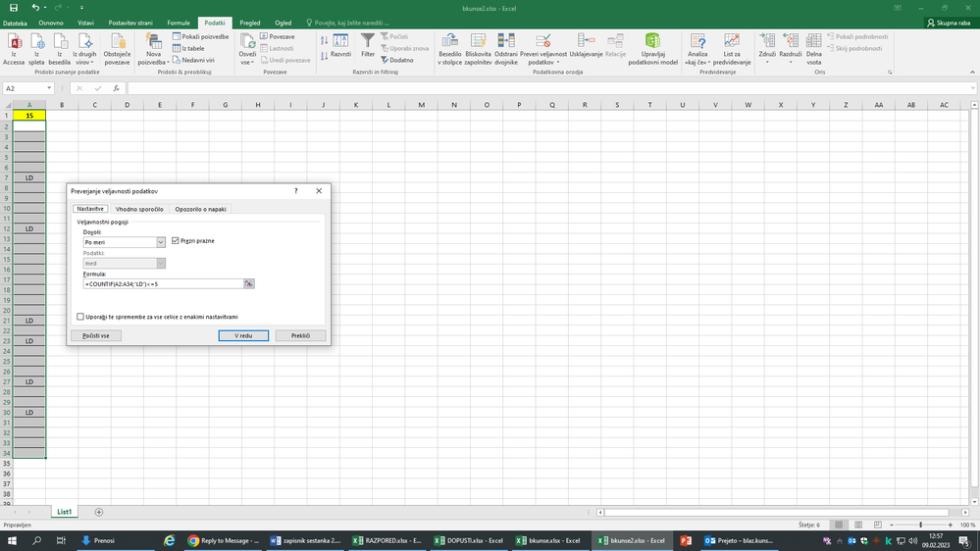Switch to the Osnovno ribbon tab
This screenshot has height=551, width=980.
tap(51, 23)
